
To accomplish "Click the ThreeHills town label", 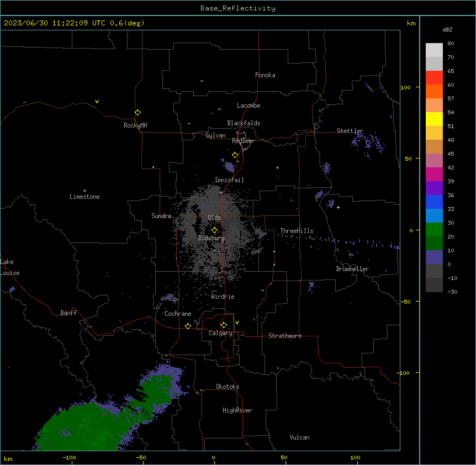I will (297, 231).
